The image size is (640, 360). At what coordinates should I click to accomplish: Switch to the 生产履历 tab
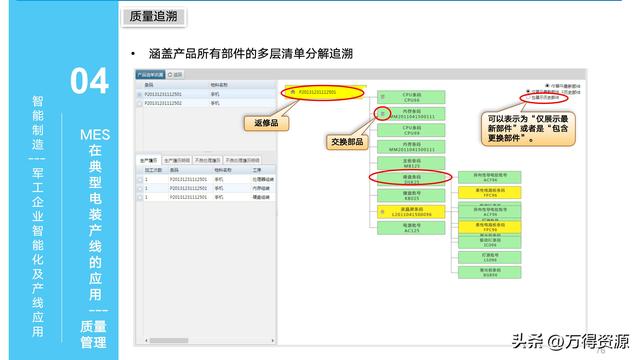point(149,160)
